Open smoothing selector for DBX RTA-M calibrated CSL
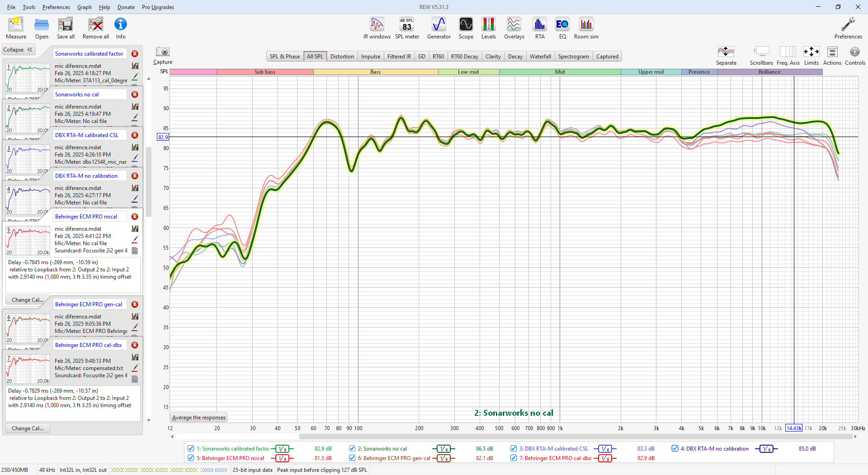The image size is (868, 475). [605, 449]
